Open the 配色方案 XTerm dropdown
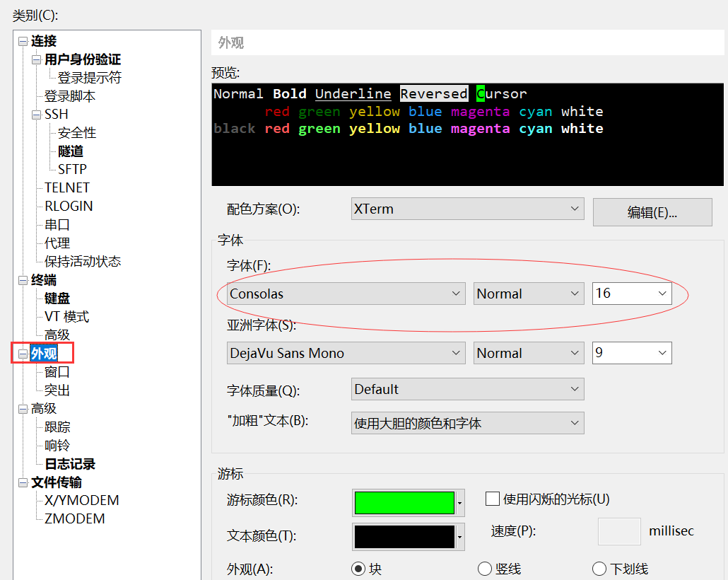 click(x=467, y=209)
